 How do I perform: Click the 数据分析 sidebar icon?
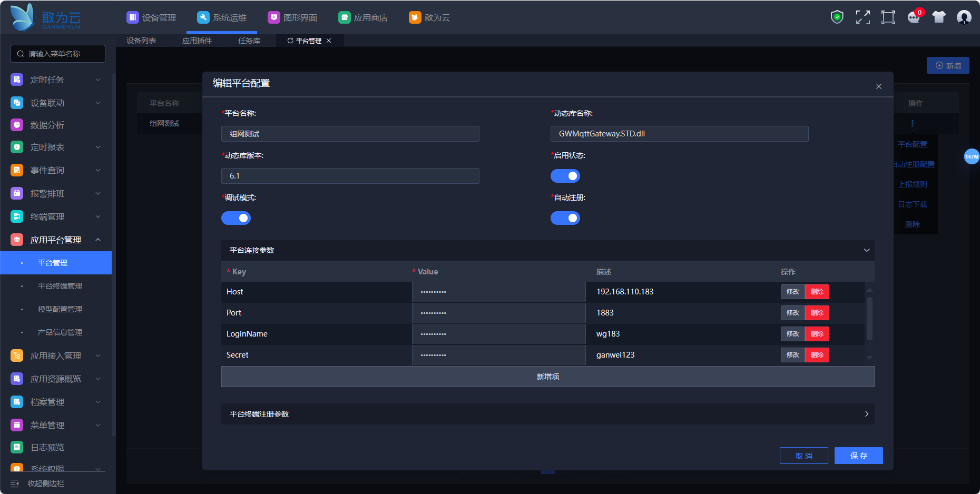coord(17,125)
